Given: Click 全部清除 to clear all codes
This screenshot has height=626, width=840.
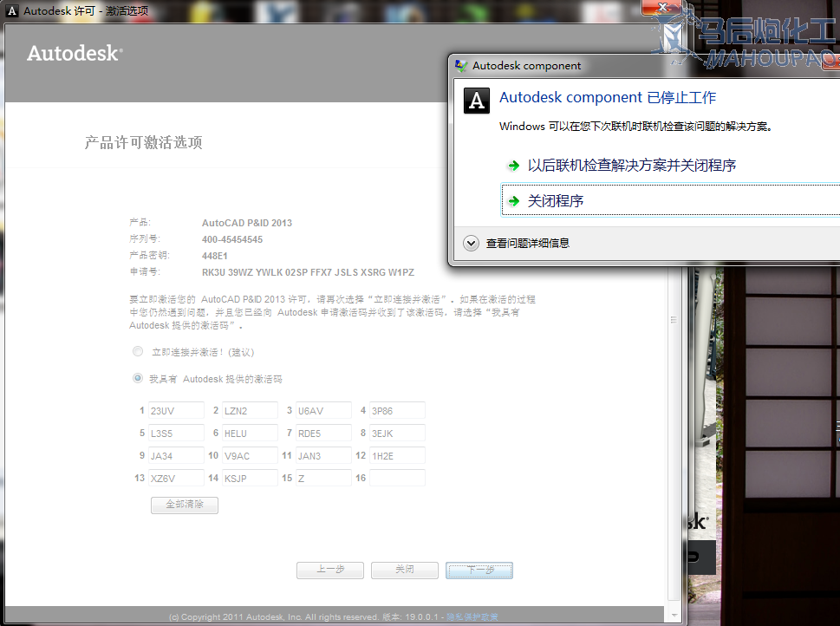Looking at the screenshot, I should [x=185, y=505].
